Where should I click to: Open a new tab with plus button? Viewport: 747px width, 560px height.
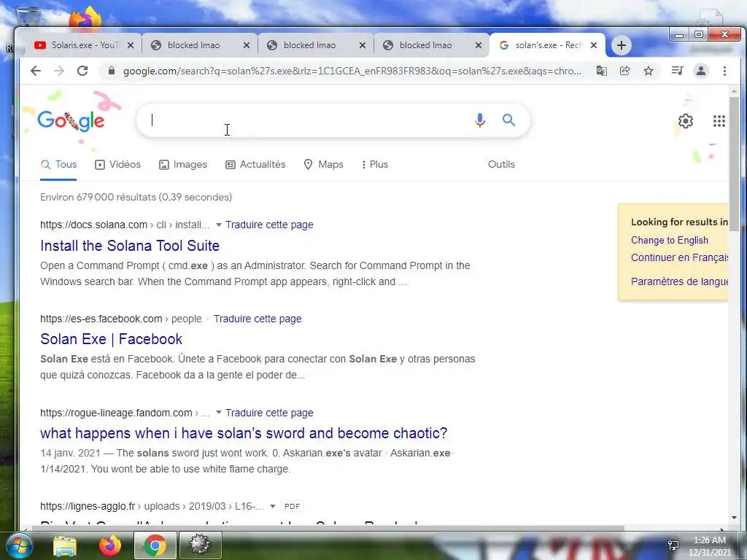point(621,45)
